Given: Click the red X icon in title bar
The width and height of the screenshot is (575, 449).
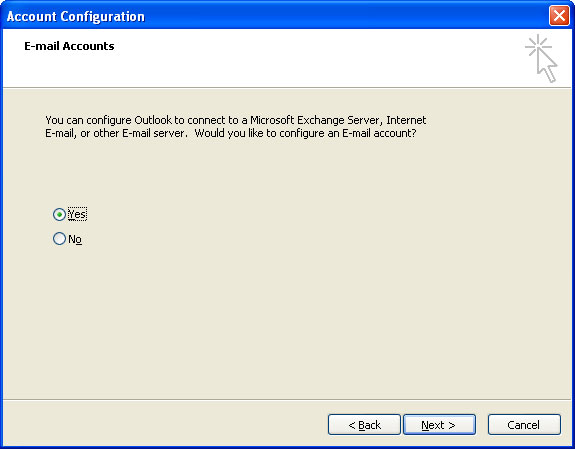Looking at the screenshot, I should pos(559,16).
